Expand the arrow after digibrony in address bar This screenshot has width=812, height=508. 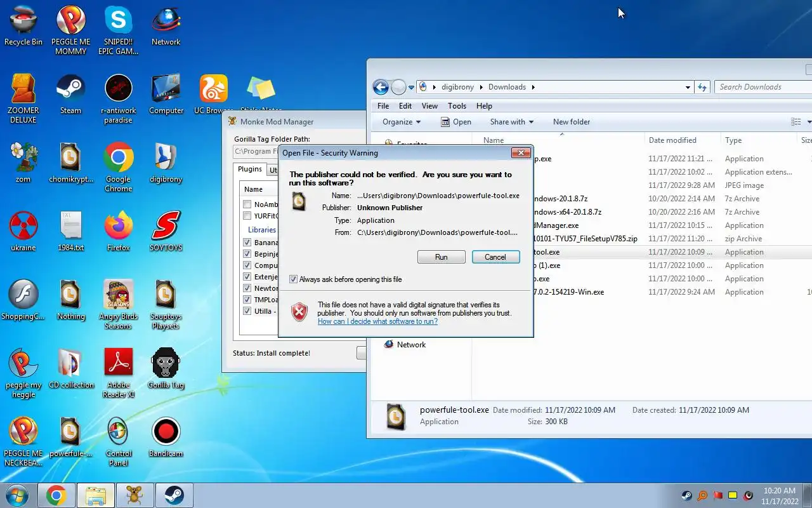[481, 87]
